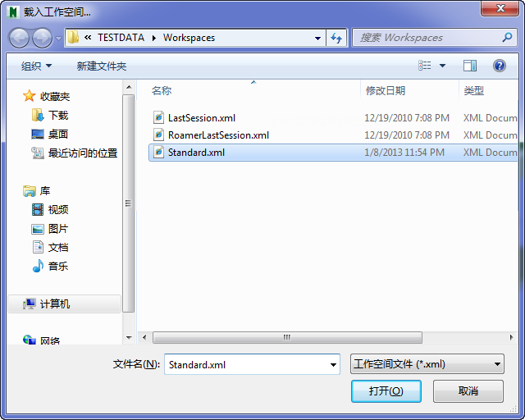Expand the address bar history dropdown
525x420 pixels.
pos(317,39)
